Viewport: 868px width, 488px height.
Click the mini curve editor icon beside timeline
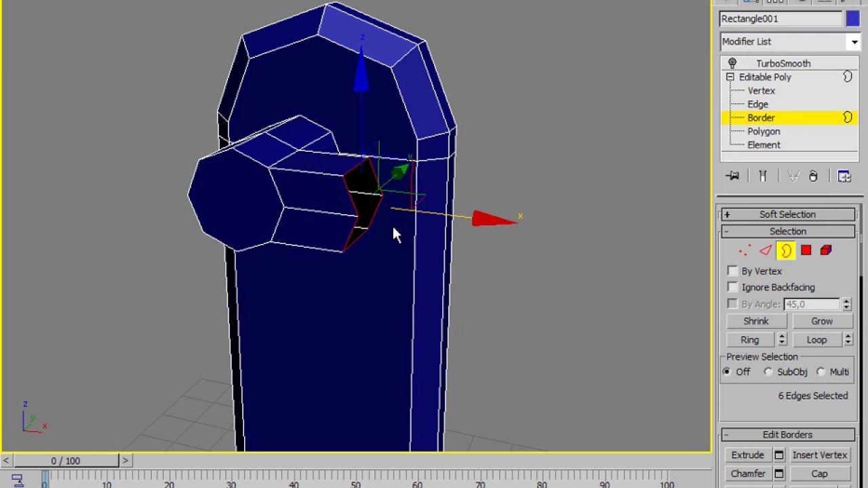point(17,479)
